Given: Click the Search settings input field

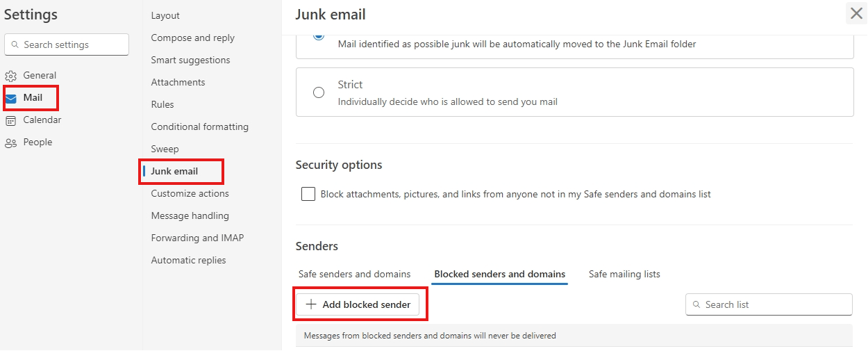Looking at the screenshot, I should coord(73,44).
